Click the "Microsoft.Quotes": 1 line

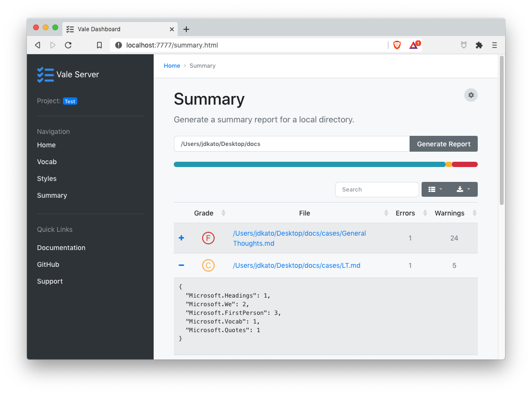(223, 330)
